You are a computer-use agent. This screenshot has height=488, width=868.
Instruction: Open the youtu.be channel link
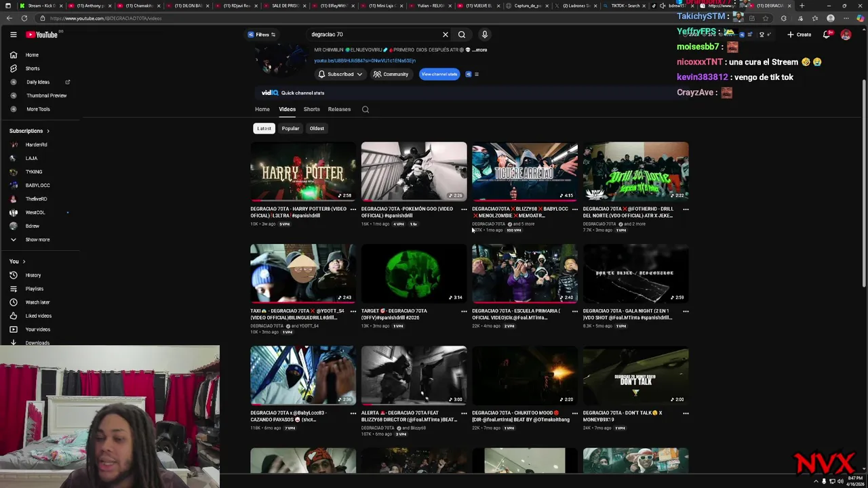coord(365,61)
